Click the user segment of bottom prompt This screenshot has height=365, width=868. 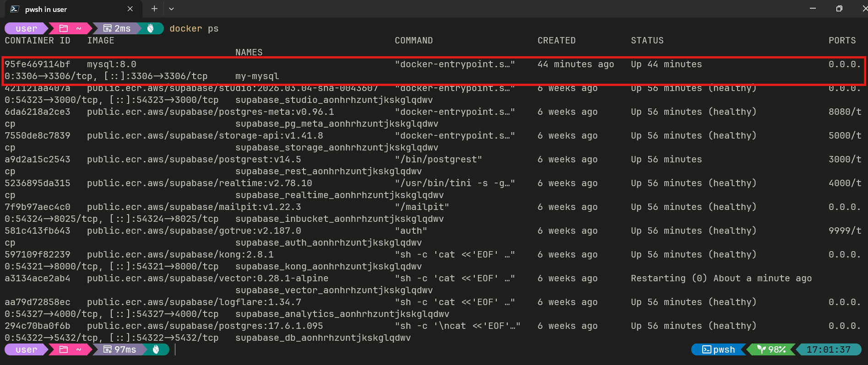[x=26, y=349]
